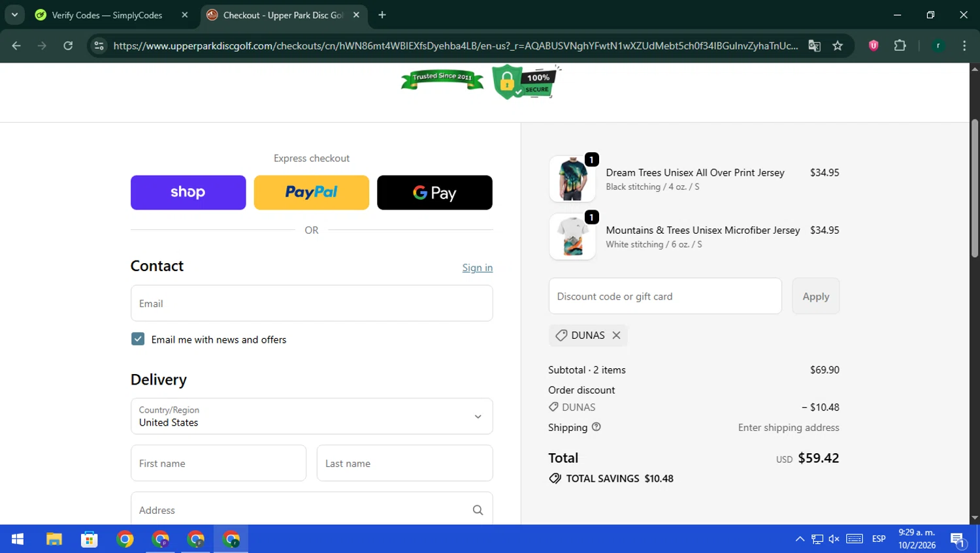Close the Checkout tab
980x553 pixels.
[356, 15]
